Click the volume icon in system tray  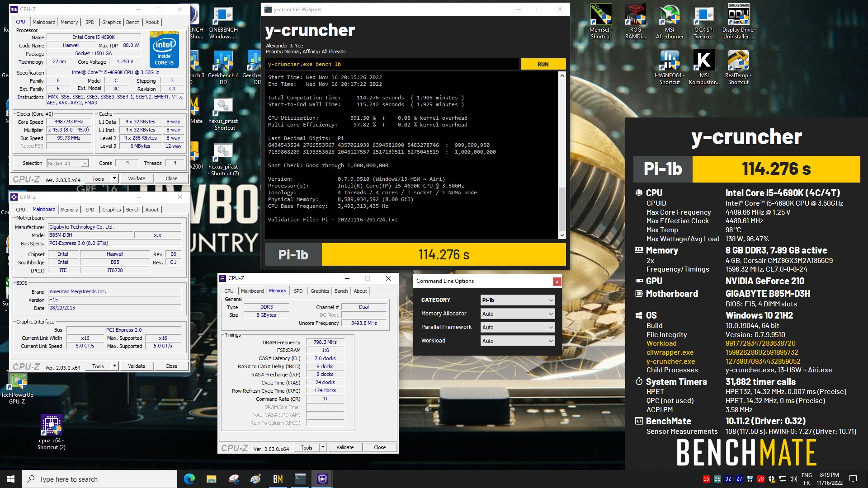pos(793,479)
